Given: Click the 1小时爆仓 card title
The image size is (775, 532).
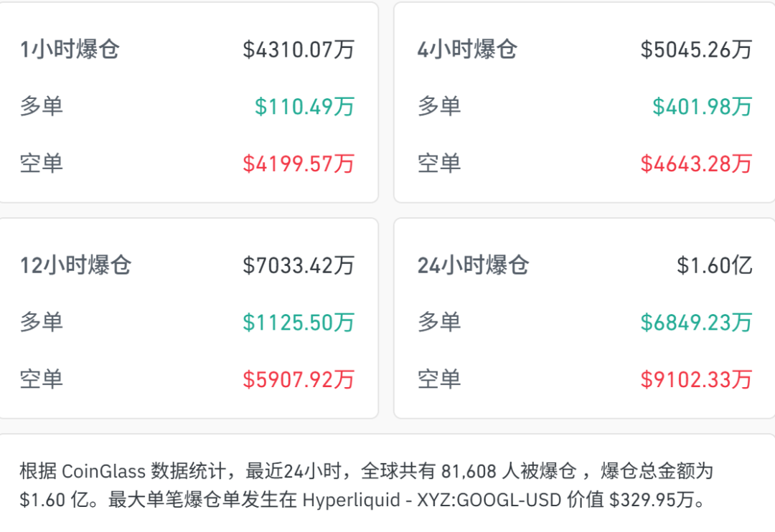Looking at the screenshot, I should point(70,49).
